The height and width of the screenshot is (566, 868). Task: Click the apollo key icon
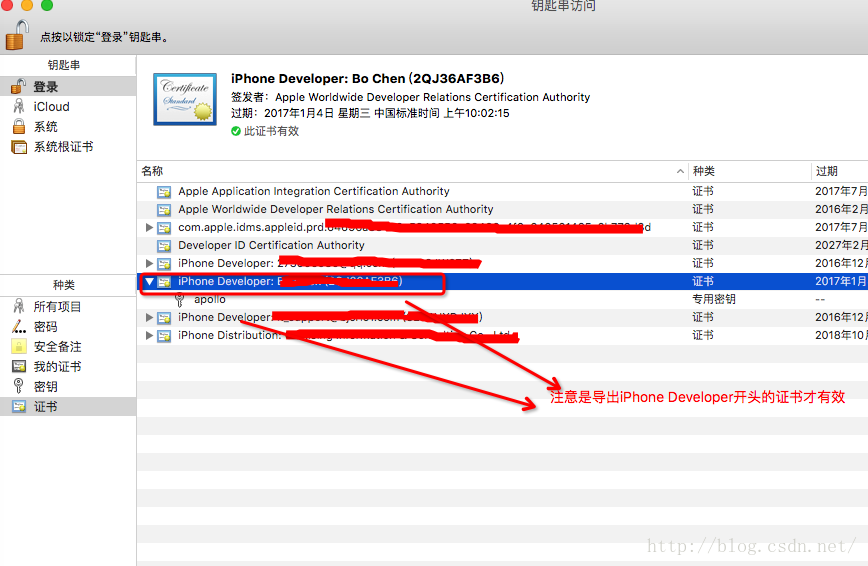click(179, 300)
